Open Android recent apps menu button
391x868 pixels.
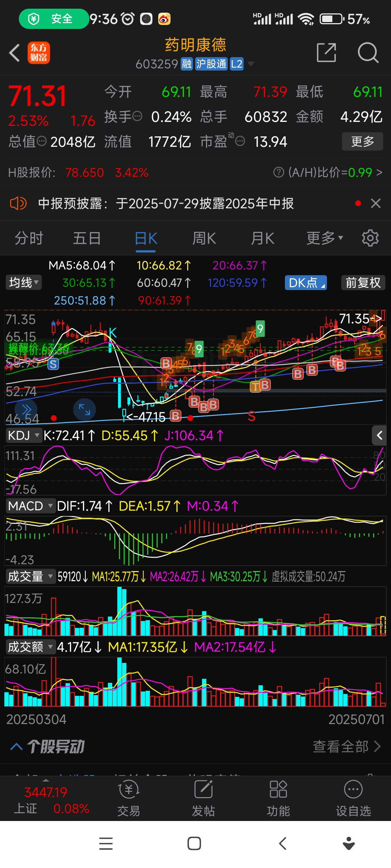[x=106, y=843]
